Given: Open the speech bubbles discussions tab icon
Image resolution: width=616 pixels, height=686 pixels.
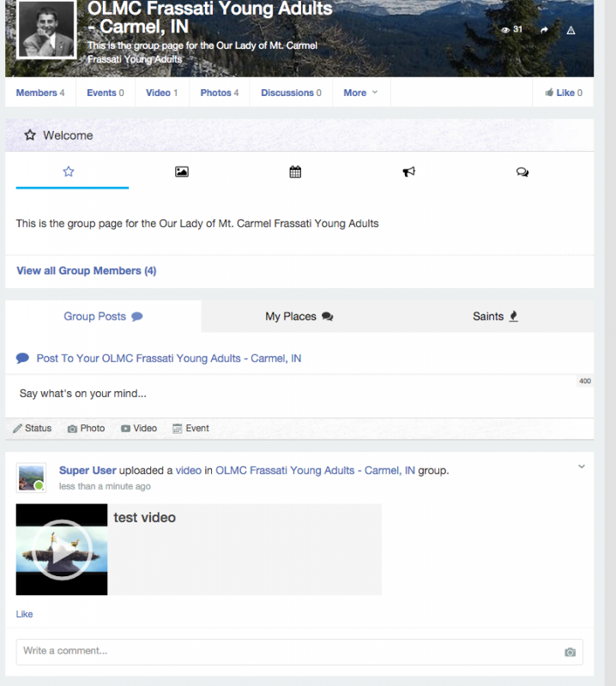Looking at the screenshot, I should (x=522, y=172).
